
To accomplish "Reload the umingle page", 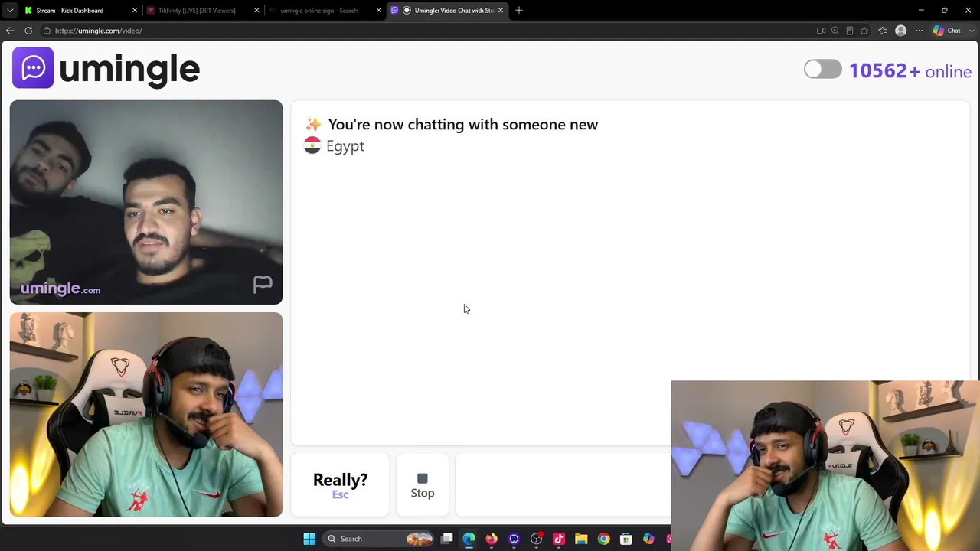I will tap(28, 31).
